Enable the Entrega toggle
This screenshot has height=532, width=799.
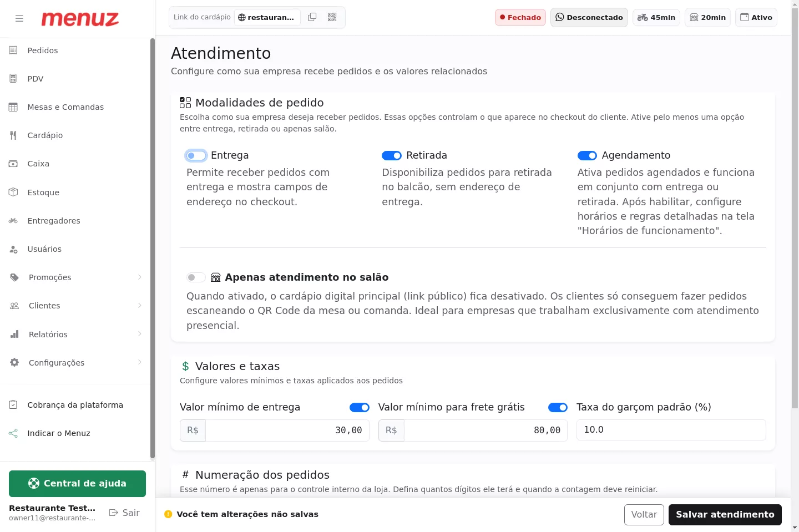coord(196,156)
